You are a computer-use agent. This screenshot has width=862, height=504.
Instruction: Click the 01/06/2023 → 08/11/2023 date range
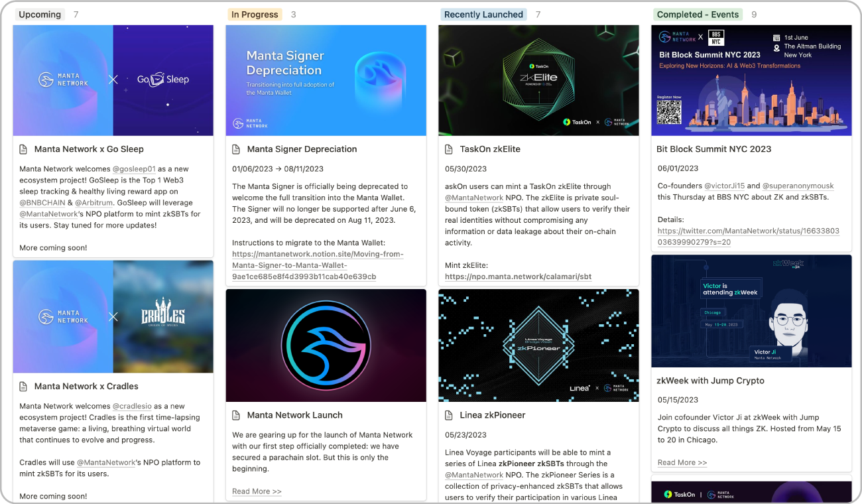(x=278, y=169)
